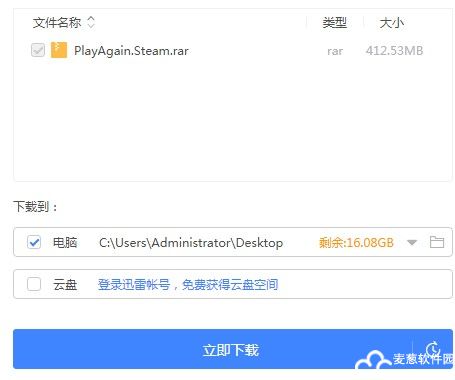
Task: Click the 类型 column header
Action: coord(335,23)
